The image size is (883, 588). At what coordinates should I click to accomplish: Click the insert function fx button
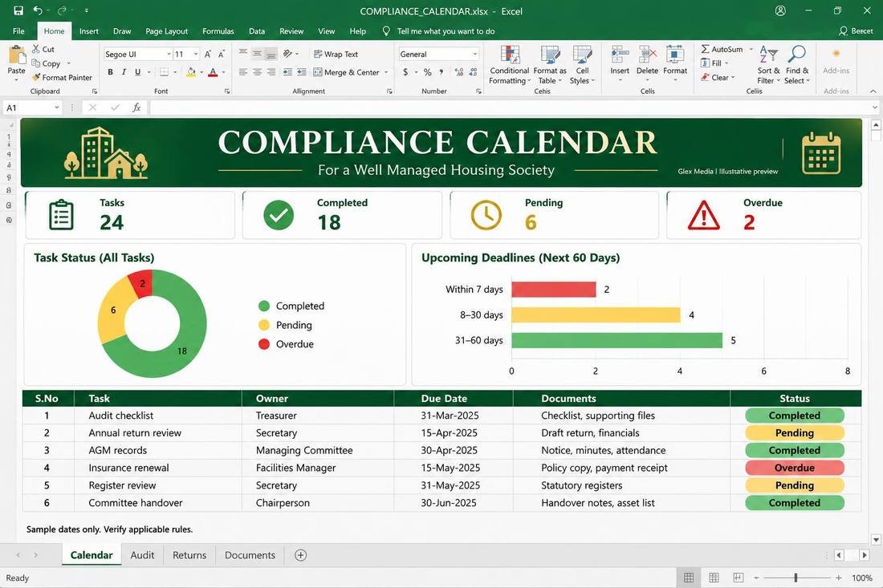(x=136, y=107)
